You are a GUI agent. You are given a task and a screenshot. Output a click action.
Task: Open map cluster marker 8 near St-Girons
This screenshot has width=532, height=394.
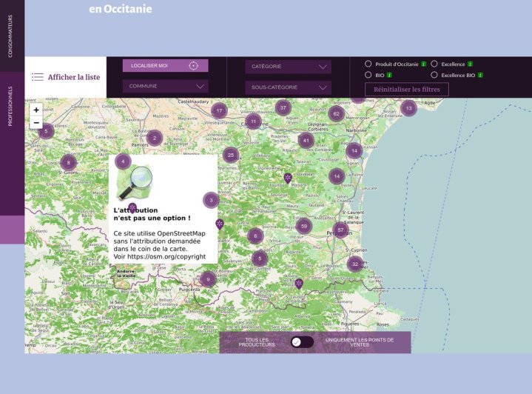click(x=69, y=163)
